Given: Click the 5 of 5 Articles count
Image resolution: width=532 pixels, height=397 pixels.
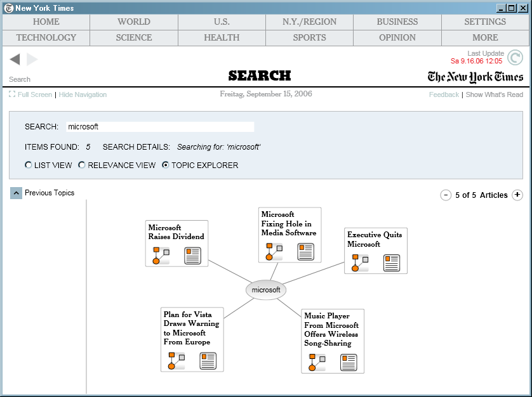Looking at the screenshot, I should (x=481, y=195).
